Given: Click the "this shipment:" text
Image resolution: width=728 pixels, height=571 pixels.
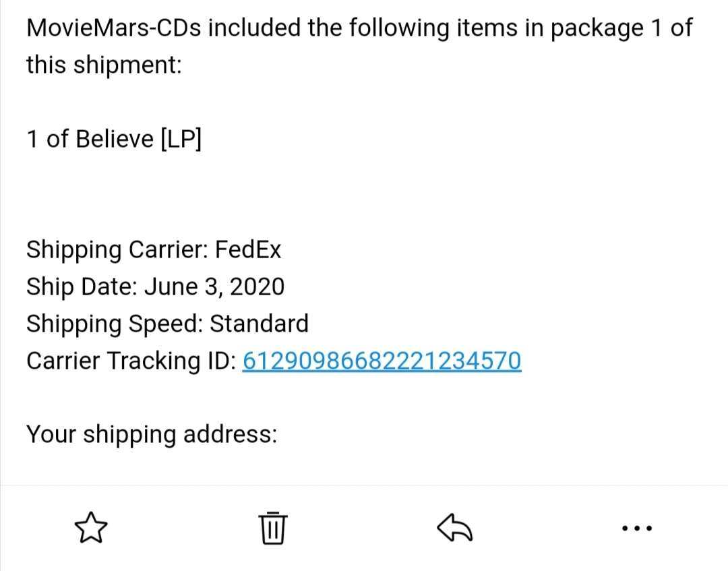Looking at the screenshot, I should [104, 65].
